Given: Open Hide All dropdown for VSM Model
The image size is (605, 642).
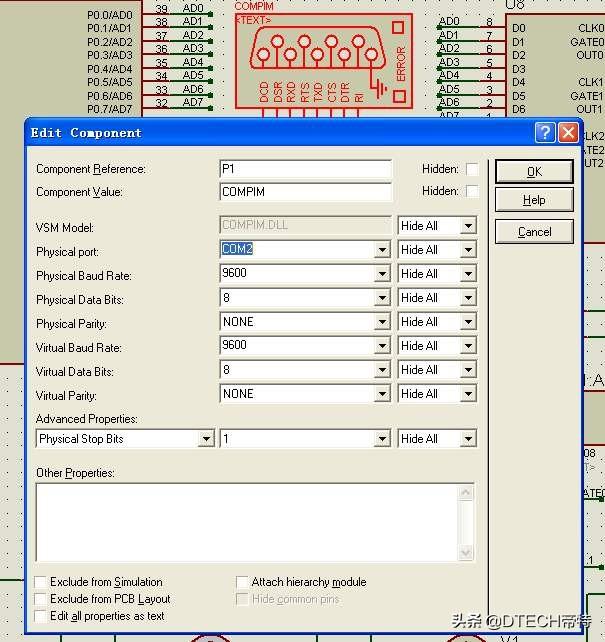Looking at the screenshot, I should pyautogui.click(x=468, y=226).
